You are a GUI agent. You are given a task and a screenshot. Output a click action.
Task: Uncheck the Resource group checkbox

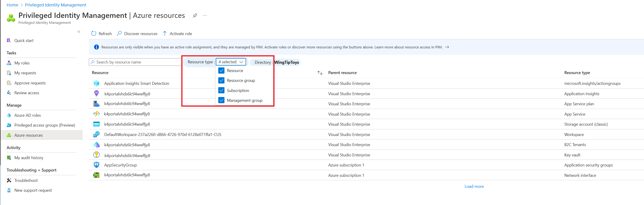click(221, 80)
